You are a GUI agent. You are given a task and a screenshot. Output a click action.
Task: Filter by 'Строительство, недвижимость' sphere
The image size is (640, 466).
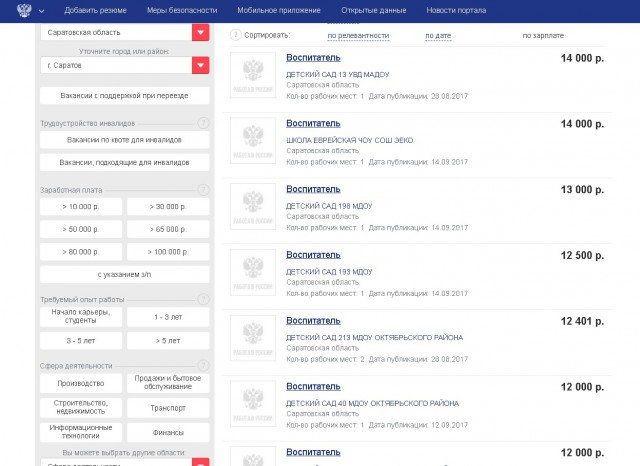coord(81,408)
